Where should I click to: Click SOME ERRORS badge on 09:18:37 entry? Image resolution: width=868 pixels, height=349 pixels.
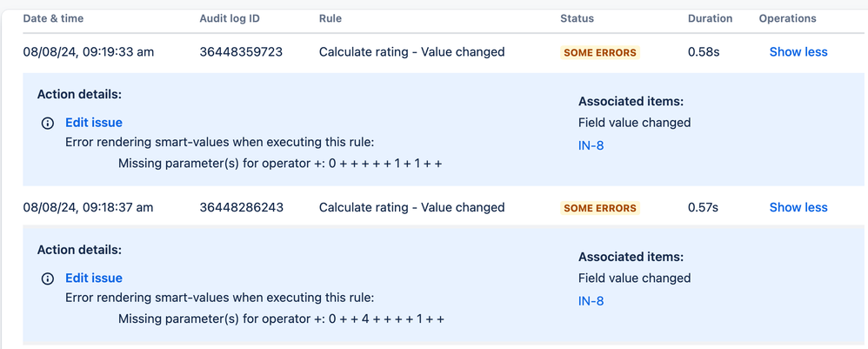coord(600,208)
